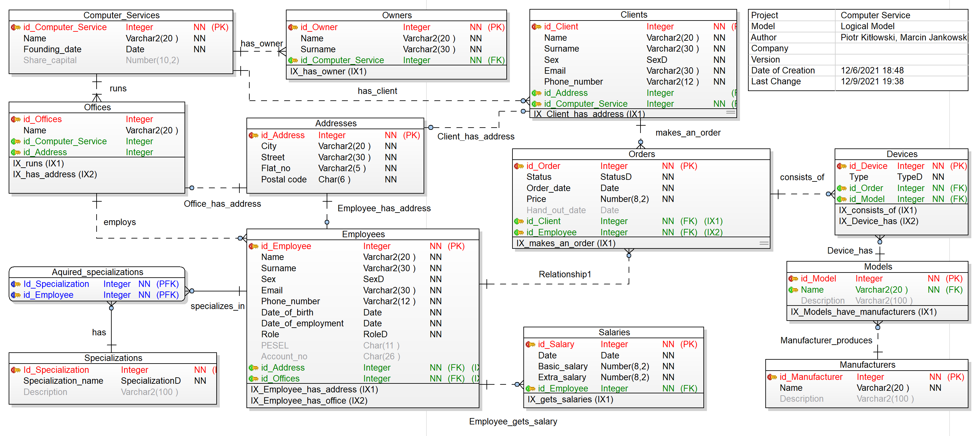Click the blue key icon beside Id_Specialization
This screenshot has height=436, width=980.
(16, 284)
